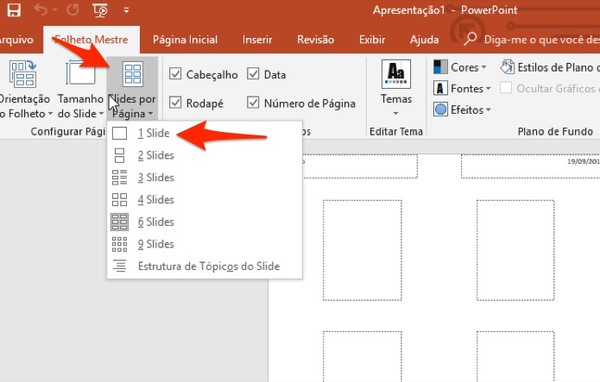The width and height of the screenshot is (600, 382).
Task: Click header placeholder on handout page
Action: [x=360, y=166]
